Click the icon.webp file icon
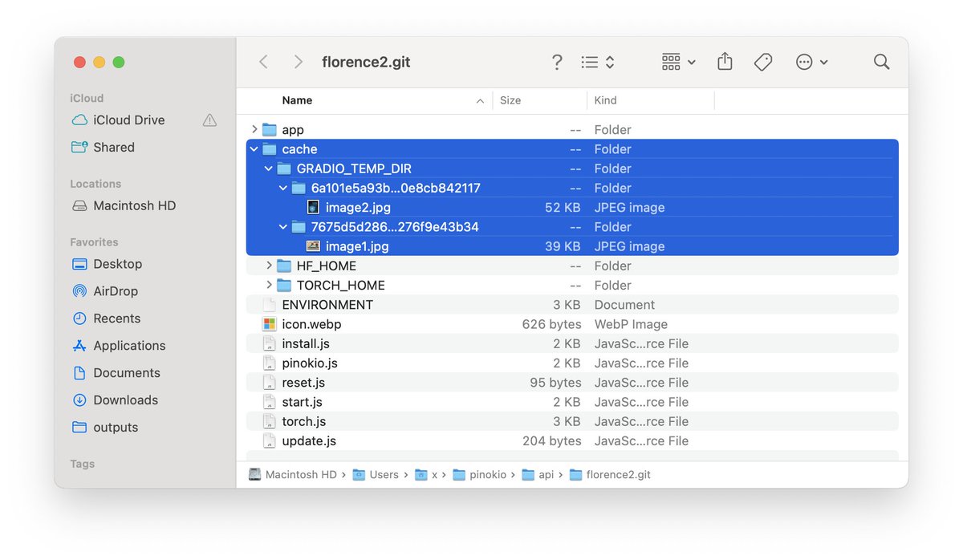 [269, 324]
